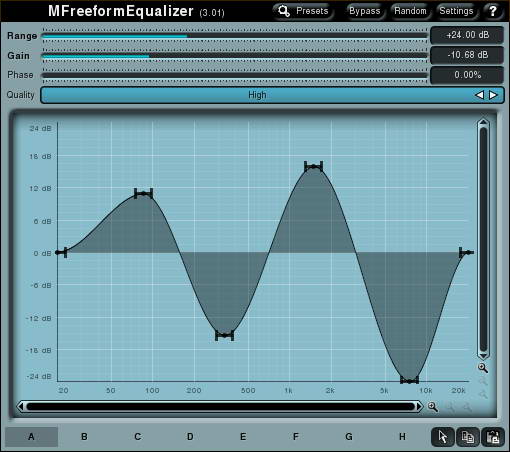The width and height of the screenshot is (510, 452).
Task: Switch to preset slot D
Action: 190,436
